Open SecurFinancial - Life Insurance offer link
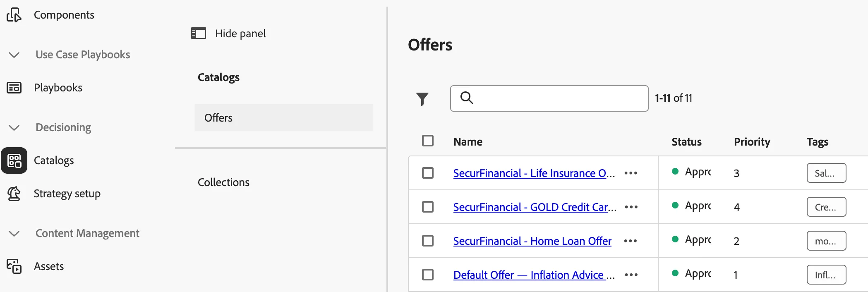 (534, 173)
